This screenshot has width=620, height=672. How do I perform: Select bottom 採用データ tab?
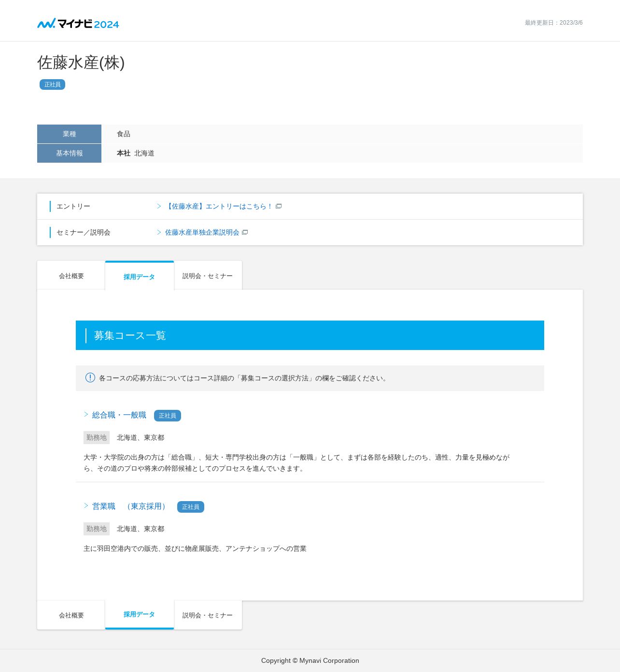point(140,615)
